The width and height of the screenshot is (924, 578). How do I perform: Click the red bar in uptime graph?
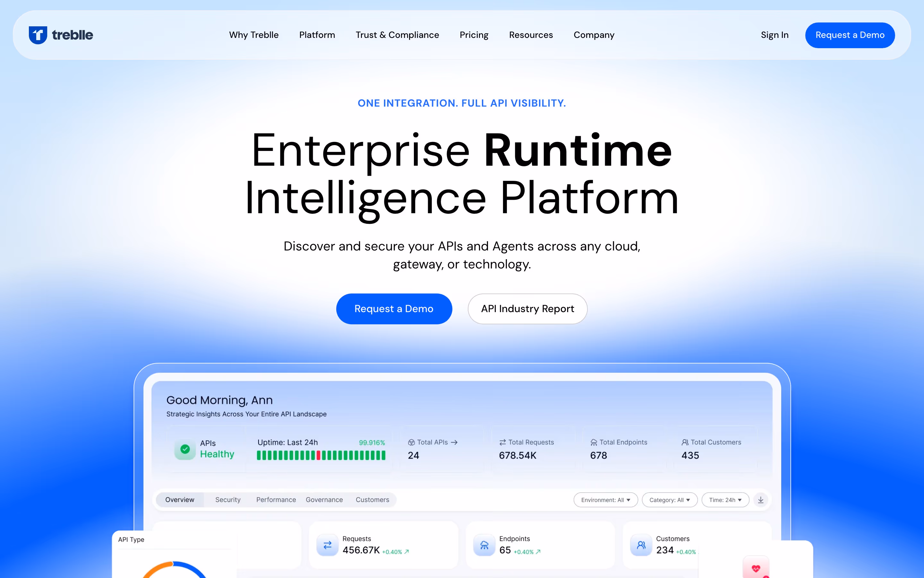tap(319, 455)
